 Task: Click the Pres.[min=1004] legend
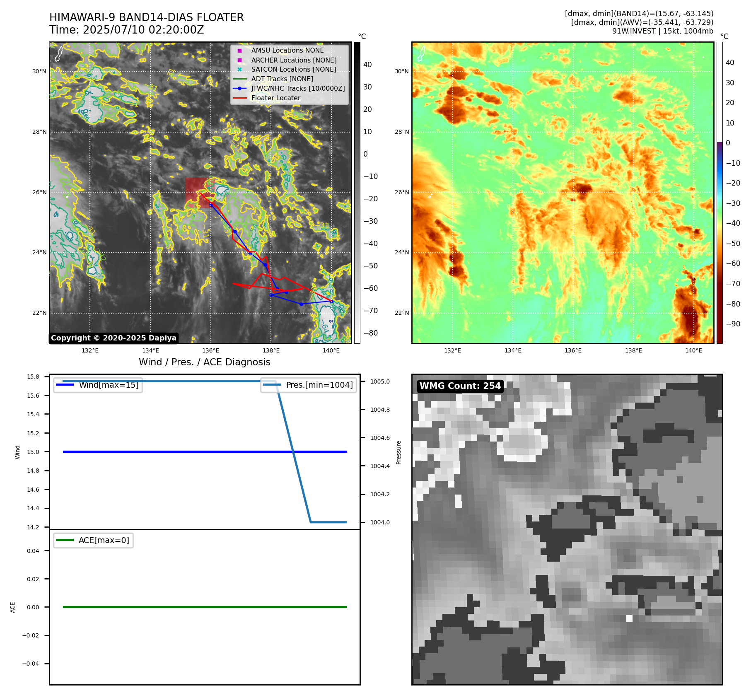(x=309, y=385)
